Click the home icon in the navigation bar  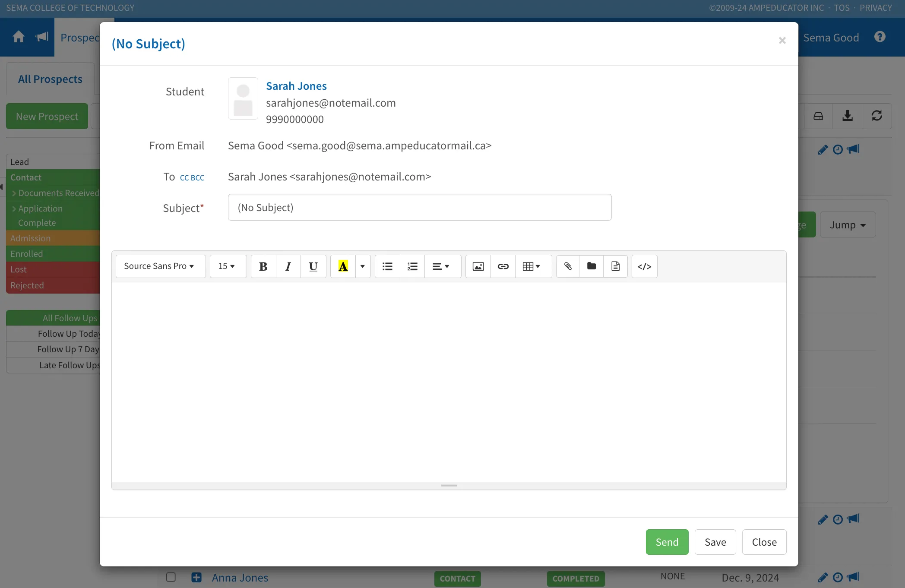click(19, 37)
